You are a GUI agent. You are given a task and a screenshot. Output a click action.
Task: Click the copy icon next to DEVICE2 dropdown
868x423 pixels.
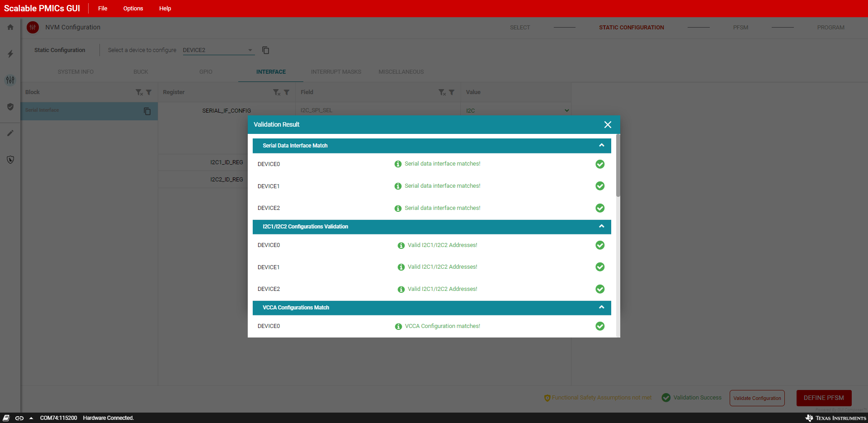tap(266, 50)
